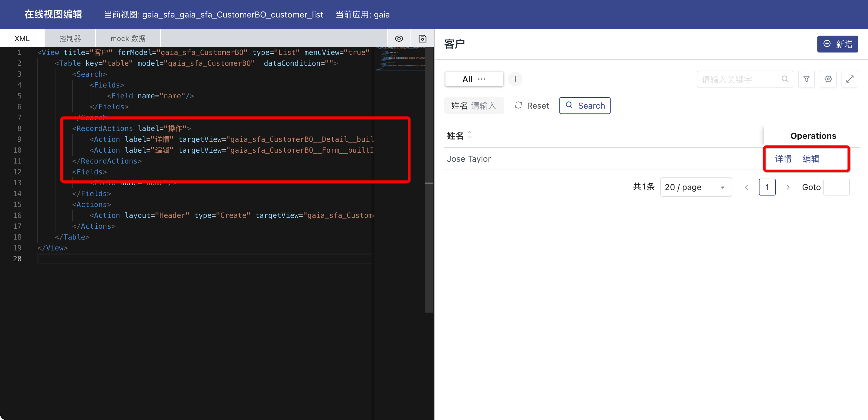Image resolution: width=868 pixels, height=420 pixels.
Task: Open the All view more-options dots
Action: click(482, 79)
